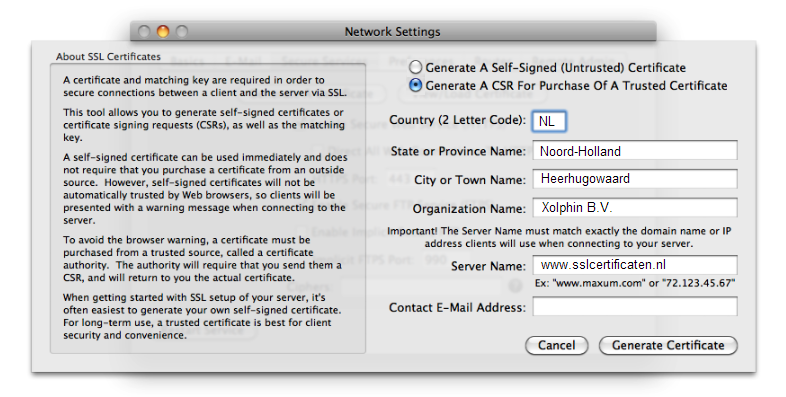This screenshot has height=397, width=786.
Task: Click the State or Province Name field
Action: coord(635,151)
